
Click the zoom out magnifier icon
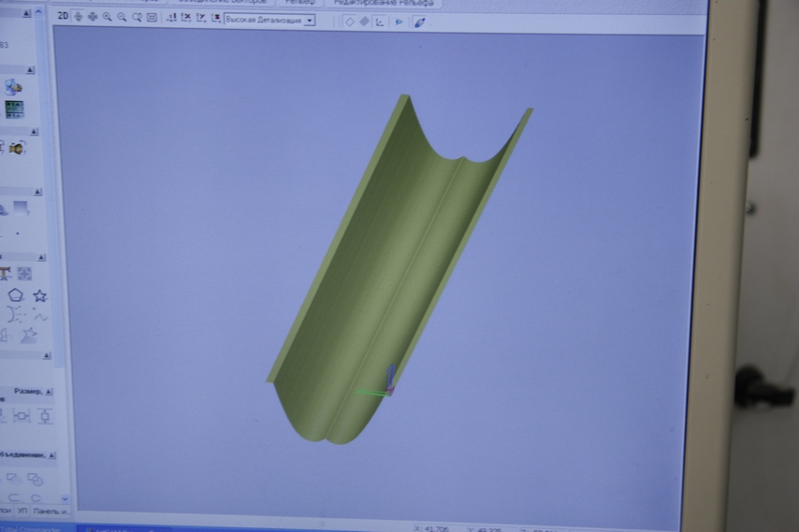coord(122,18)
